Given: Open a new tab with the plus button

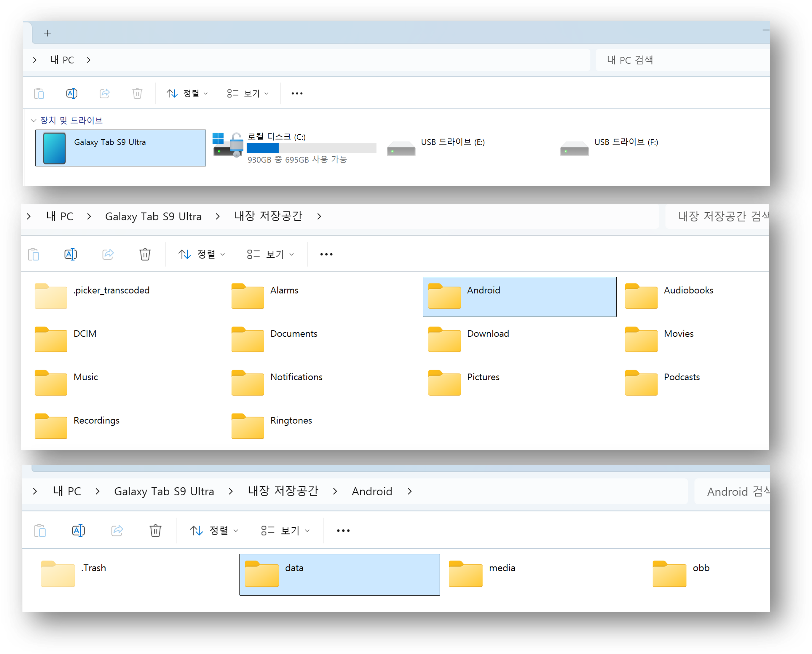Looking at the screenshot, I should coord(47,33).
